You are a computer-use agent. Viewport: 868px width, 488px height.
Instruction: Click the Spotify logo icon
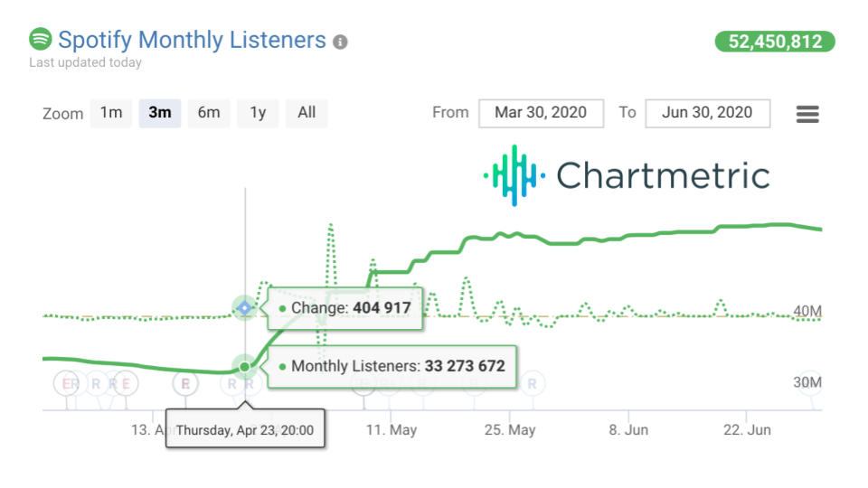coord(41,40)
